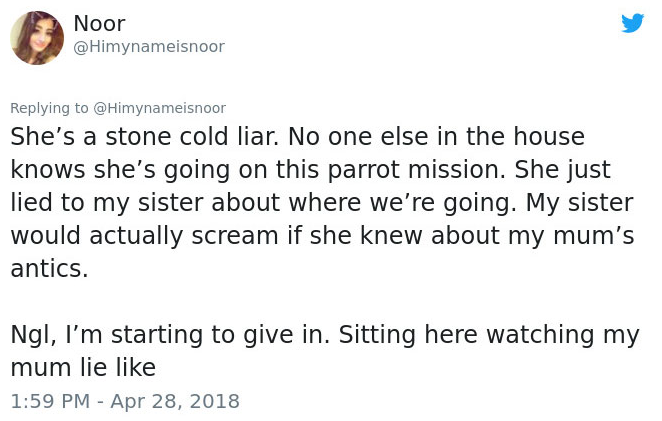
Task: Open Noor's profile picture avatar
Action: [37, 38]
